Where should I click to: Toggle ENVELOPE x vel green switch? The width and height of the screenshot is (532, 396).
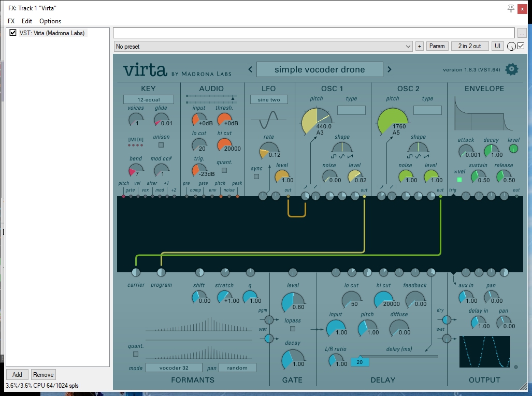[x=459, y=180]
